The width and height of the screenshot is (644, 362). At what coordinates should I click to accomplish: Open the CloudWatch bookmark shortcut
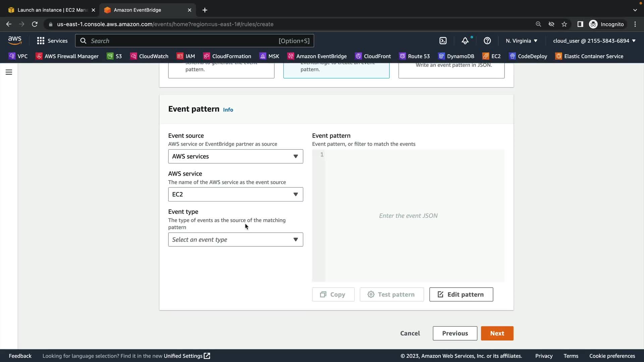click(x=149, y=56)
